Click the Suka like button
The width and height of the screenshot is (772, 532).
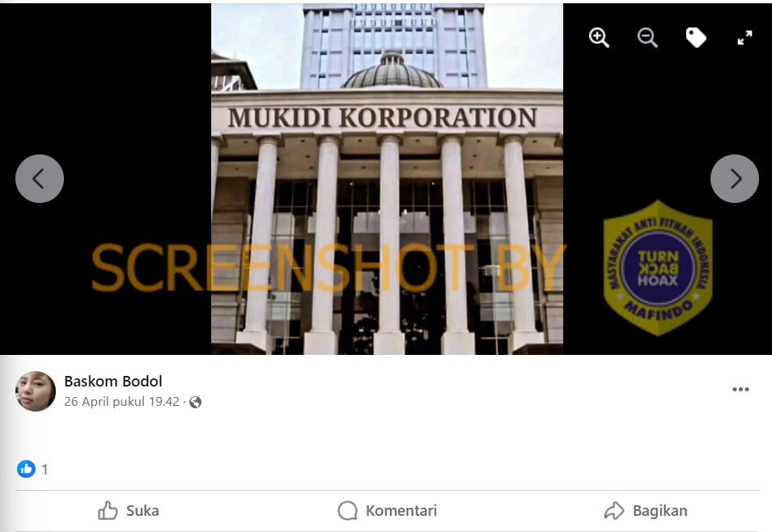tap(129, 511)
